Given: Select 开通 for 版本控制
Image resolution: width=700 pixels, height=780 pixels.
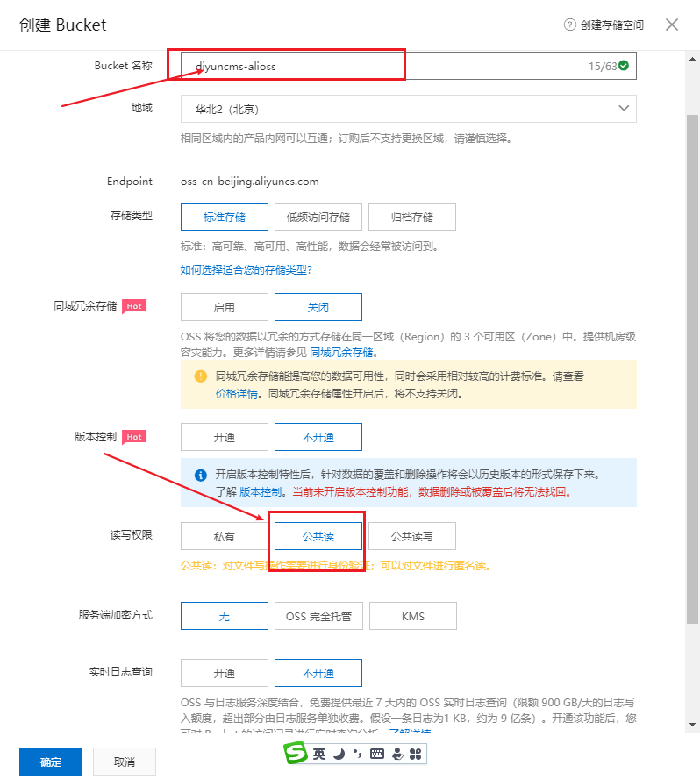Looking at the screenshot, I should [225, 437].
